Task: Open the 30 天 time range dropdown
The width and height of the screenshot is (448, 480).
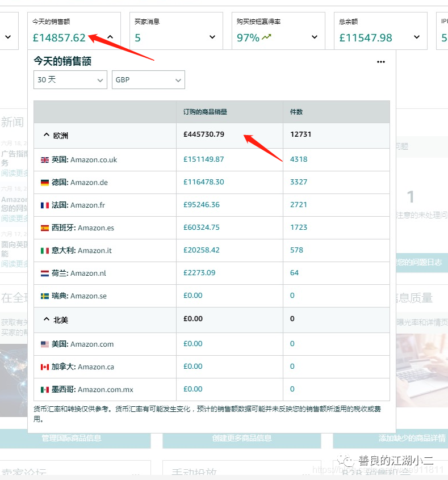Action: [70, 80]
